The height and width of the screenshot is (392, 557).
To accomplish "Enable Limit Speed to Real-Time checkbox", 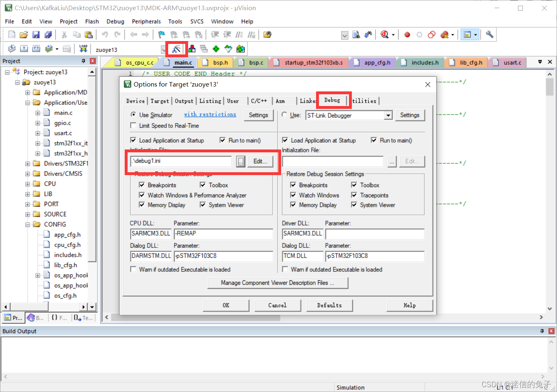I will point(133,126).
